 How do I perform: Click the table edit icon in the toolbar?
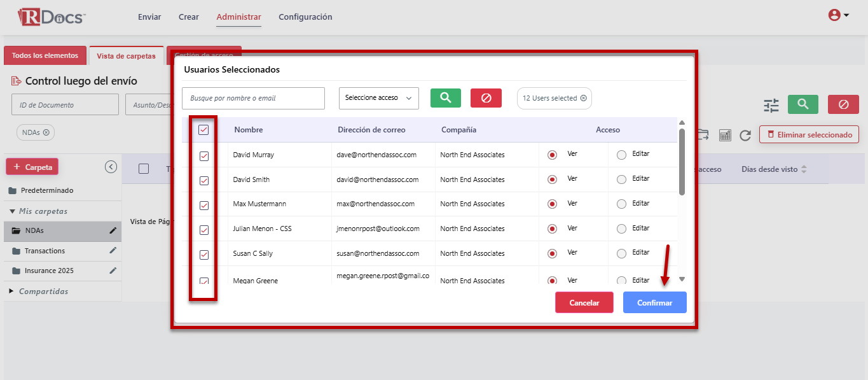pos(724,135)
